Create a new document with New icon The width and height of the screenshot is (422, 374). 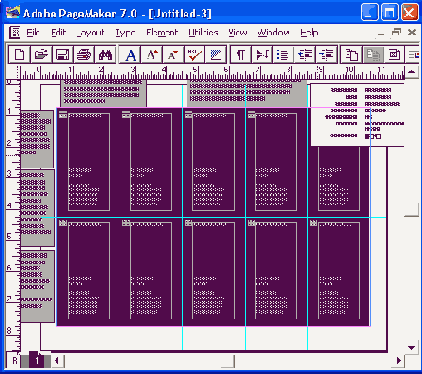pyautogui.click(x=19, y=54)
